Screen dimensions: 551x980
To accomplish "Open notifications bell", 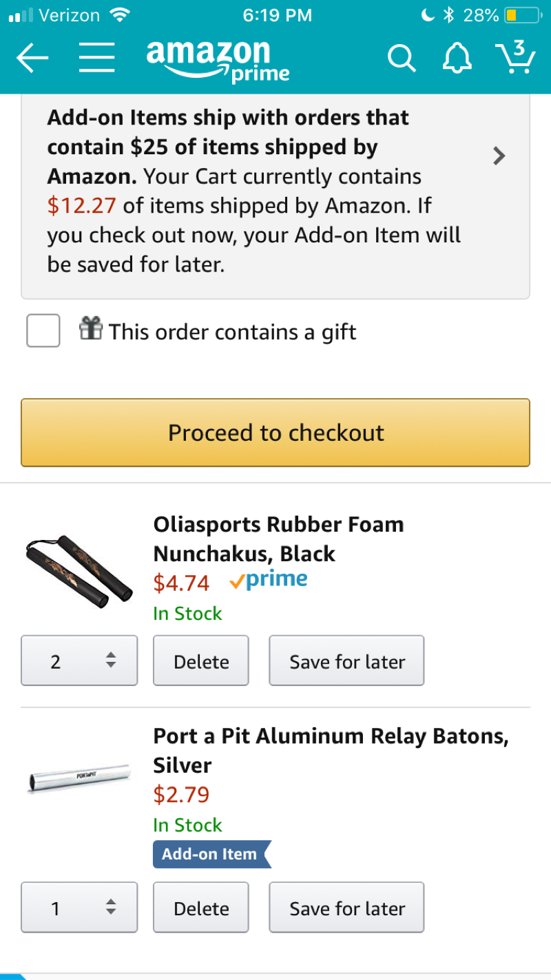I will pyautogui.click(x=457, y=59).
